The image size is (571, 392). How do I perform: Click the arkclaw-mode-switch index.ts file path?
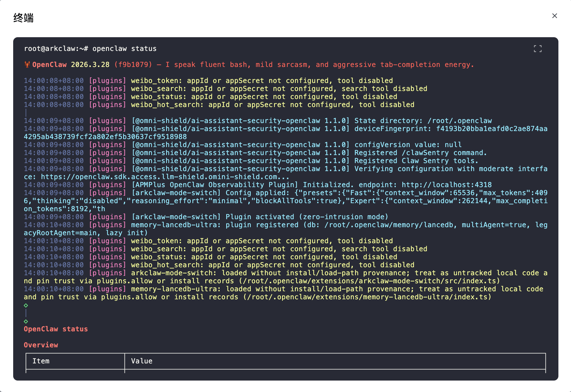(369, 281)
